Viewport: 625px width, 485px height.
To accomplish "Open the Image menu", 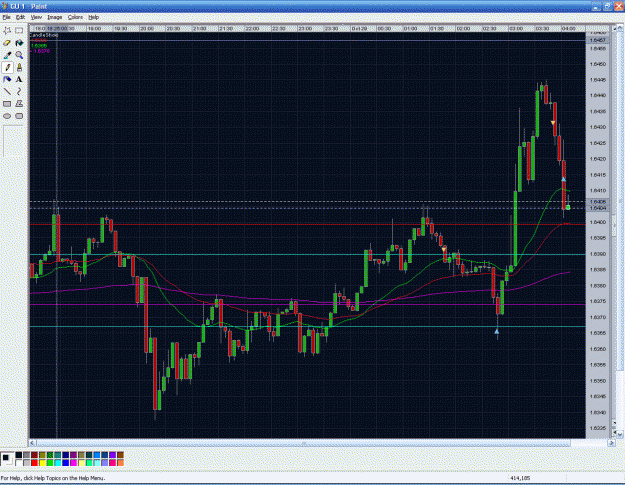I will [x=55, y=17].
